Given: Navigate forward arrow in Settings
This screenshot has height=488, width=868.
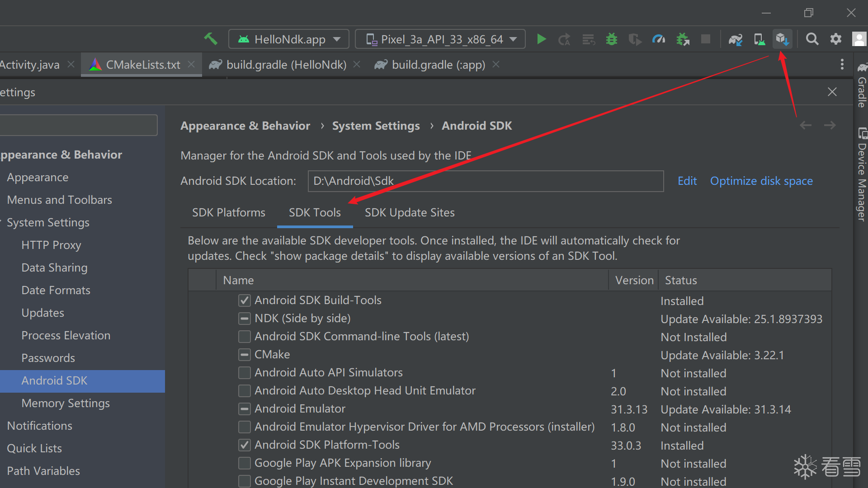Looking at the screenshot, I should (x=830, y=126).
